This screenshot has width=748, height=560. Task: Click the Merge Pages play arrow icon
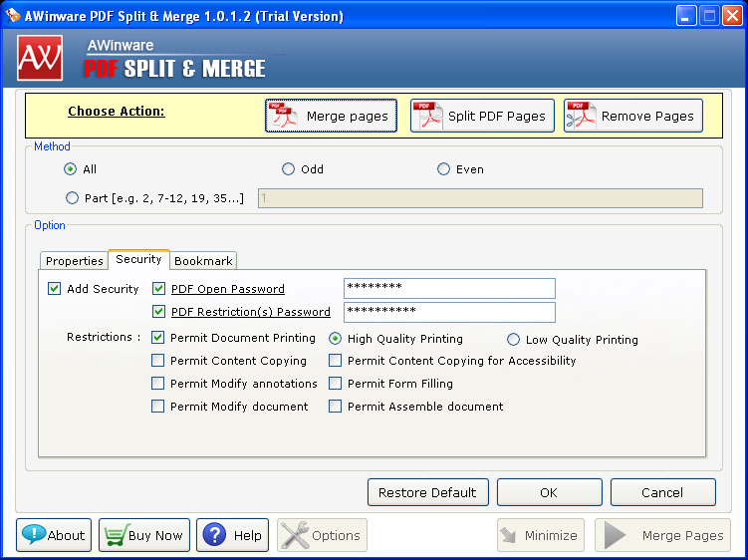click(x=614, y=535)
